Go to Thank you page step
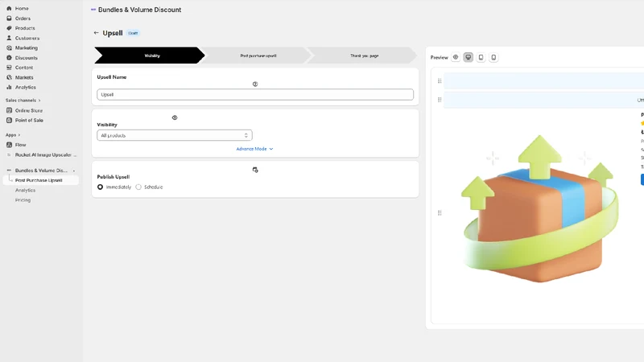This screenshot has width=644, height=362. tap(364, 56)
